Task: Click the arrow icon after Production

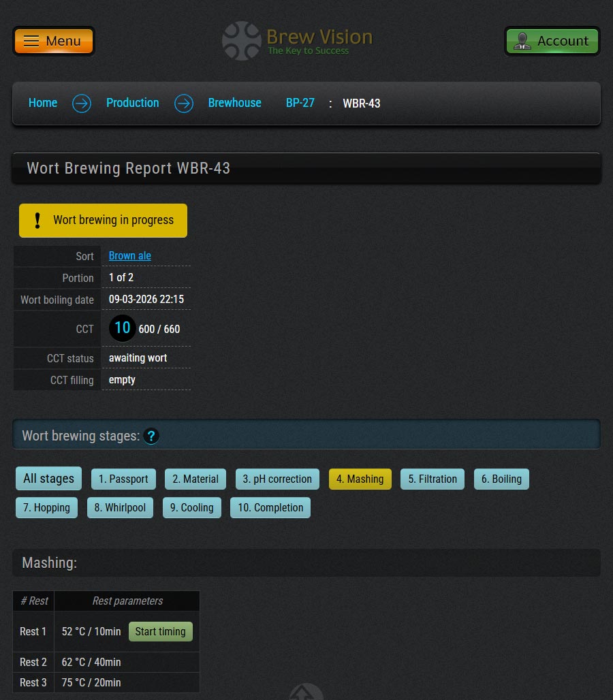Action: click(x=184, y=104)
